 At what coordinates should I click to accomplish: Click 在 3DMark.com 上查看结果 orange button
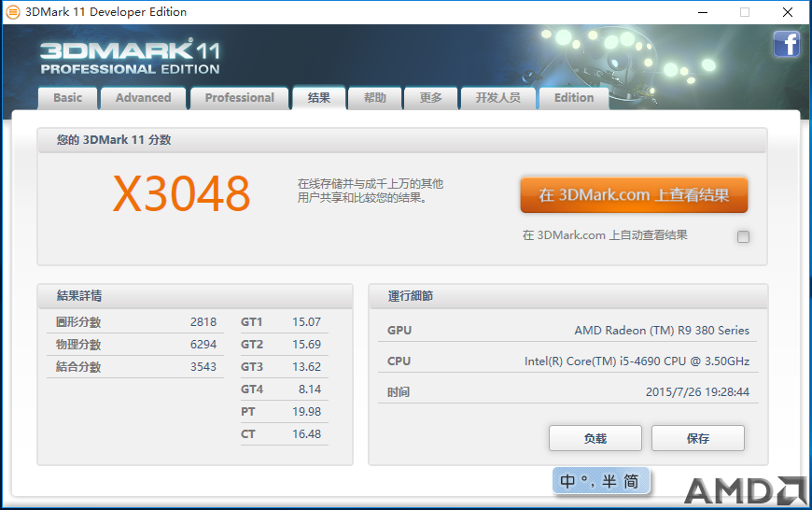tap(634, 195)
